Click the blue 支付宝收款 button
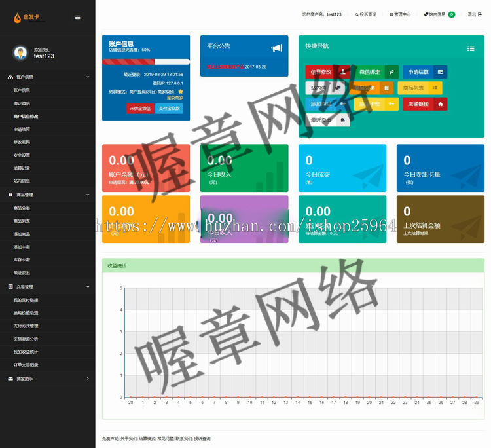The width and height of the screenshot is (491, 448). (169, 108)
